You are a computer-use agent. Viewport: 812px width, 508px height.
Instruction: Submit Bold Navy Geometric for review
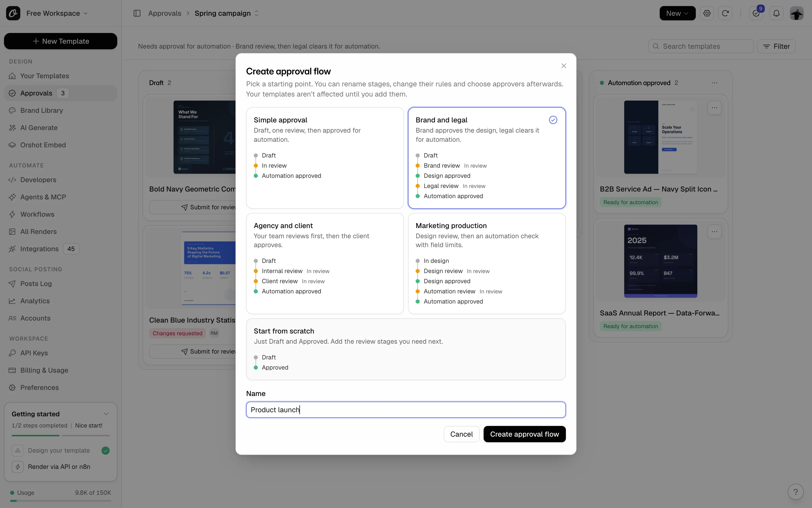[193, 207]
